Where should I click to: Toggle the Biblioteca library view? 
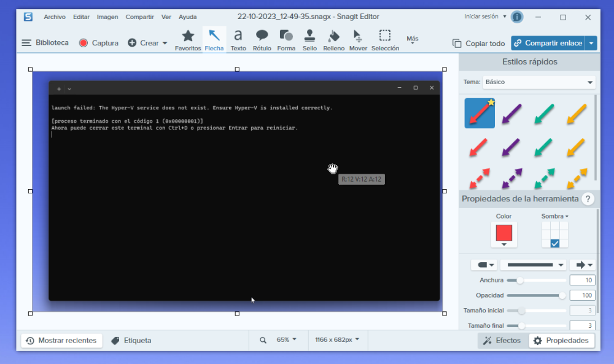[45, 43]
